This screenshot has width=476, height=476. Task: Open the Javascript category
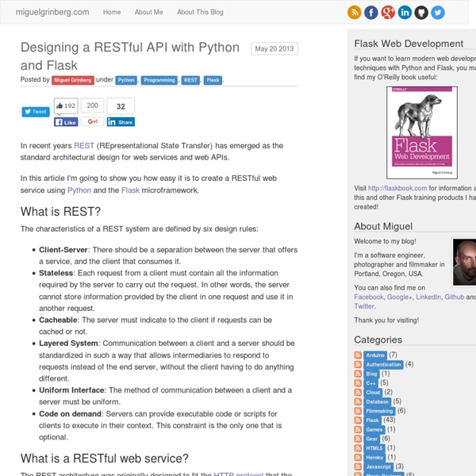(x=378, y=467)
